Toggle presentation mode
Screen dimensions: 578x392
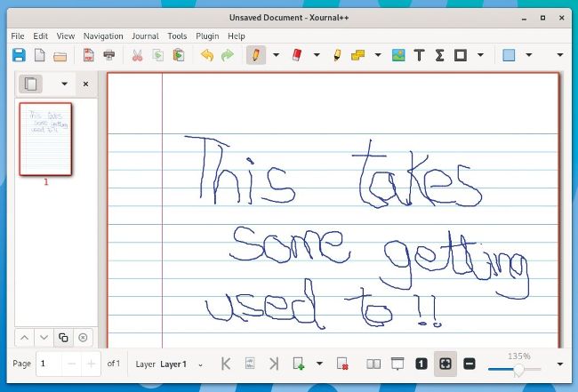pyautogui.click(x=397, y=364)
